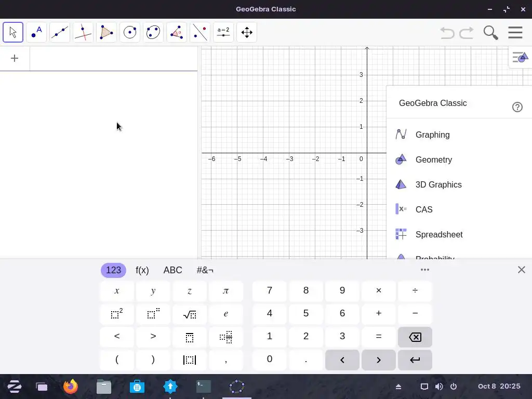Choose Graphing perspective
Screen dimensions: 532x399
coord(459,135)
